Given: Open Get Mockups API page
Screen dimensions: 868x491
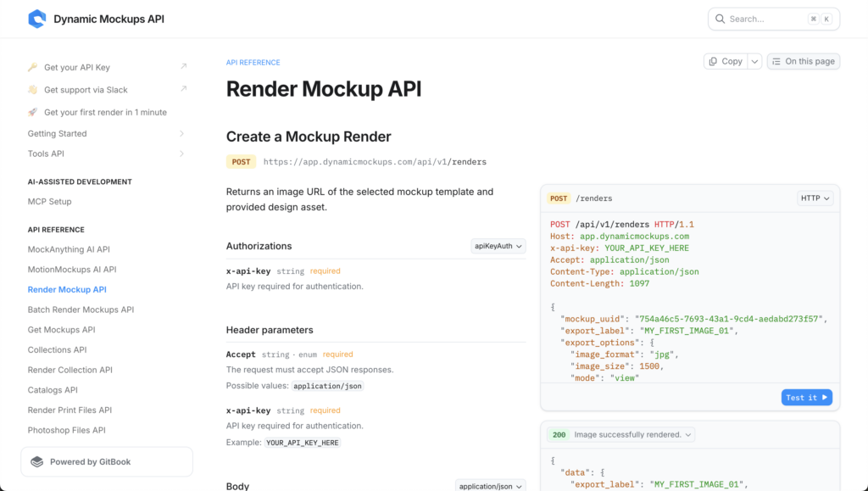Looking at the screenshot, I should click(61, 329).
